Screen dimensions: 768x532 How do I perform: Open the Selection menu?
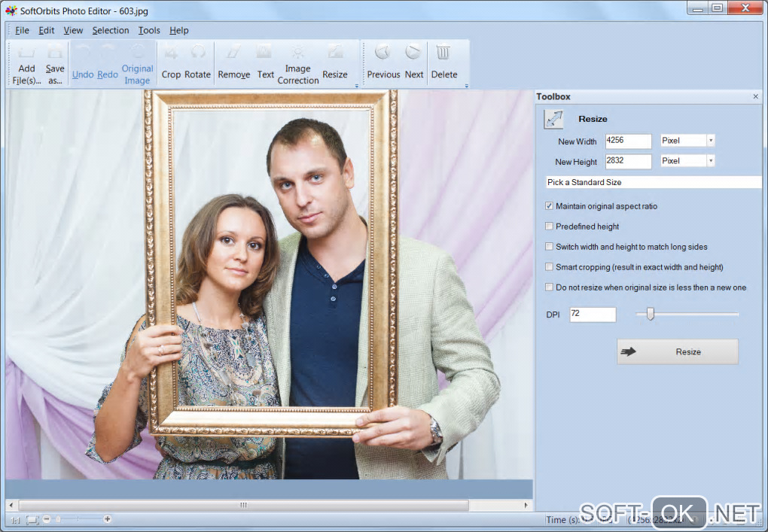pos(111,30)
